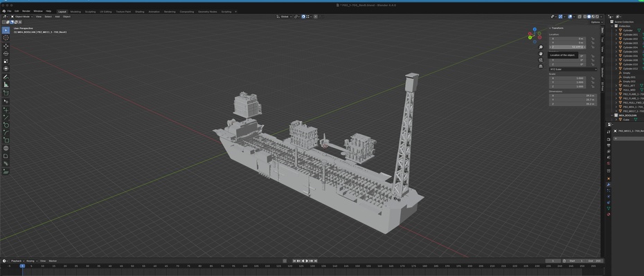This screenshot has width=644, height=276.
Task: Switch to the Shading workspace tab
Action: 140,12
